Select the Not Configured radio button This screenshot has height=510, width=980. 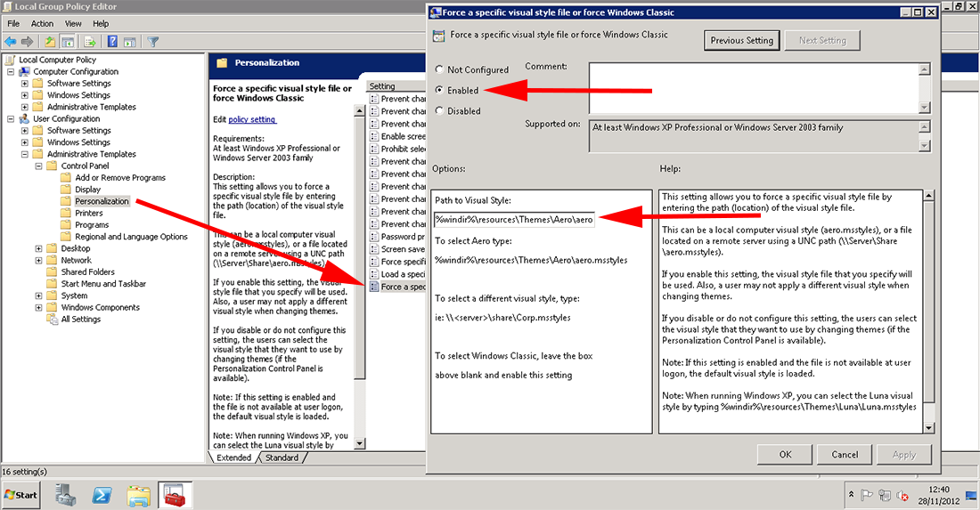[439, 69]
